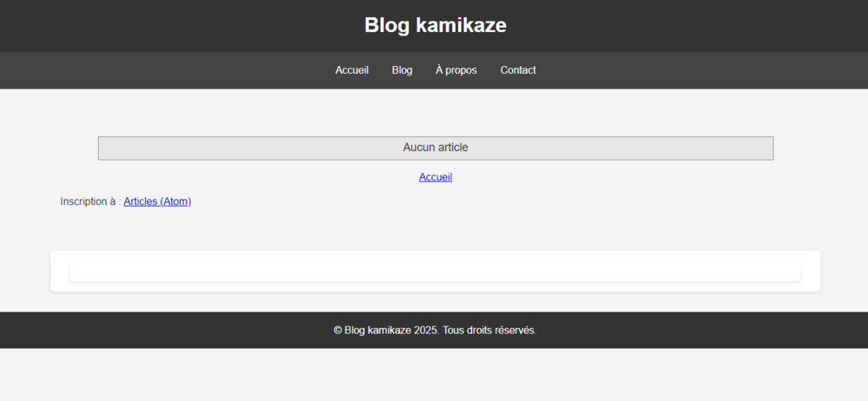This screenshot has height=401, width=868.
Task: Subscribe via the Articles (Atom) link
Action: pyautogui.click(x=157, y=201)
